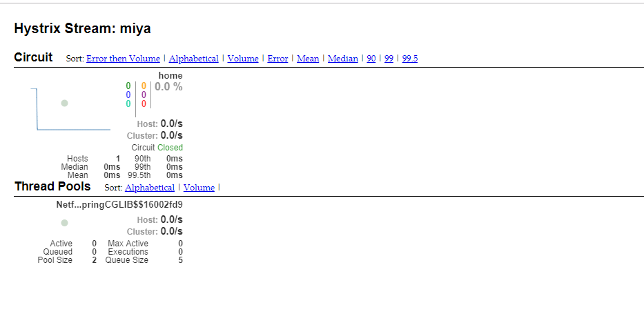Sort thread pools Alphabetical link
Screen dimensions: 644x334
[150, 187]
